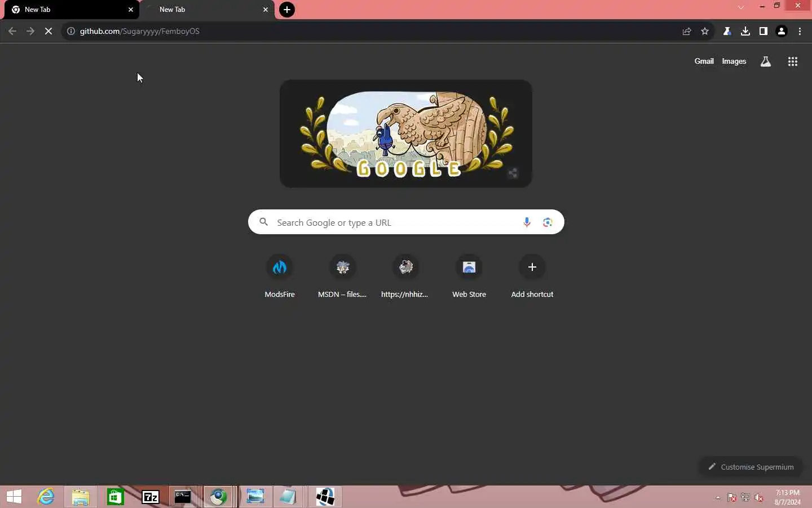Image resolution: width=812 pixels, height=508 pixels.
Task: Open network status tray icon
Action: click(x=745, y=498)
